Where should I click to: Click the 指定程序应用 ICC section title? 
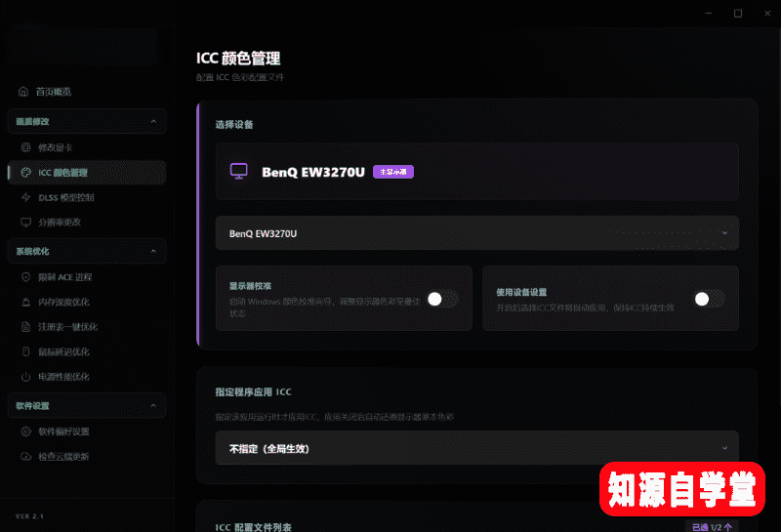(x=254, y=392)
